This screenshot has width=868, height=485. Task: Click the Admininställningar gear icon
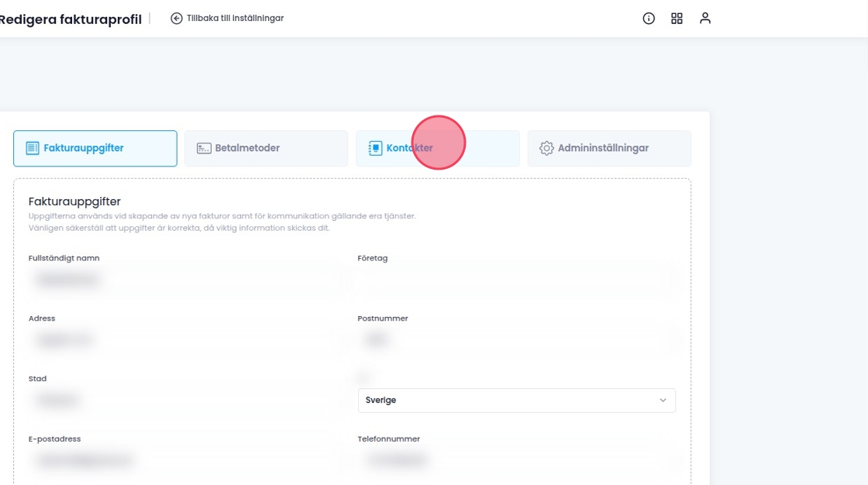546,148
